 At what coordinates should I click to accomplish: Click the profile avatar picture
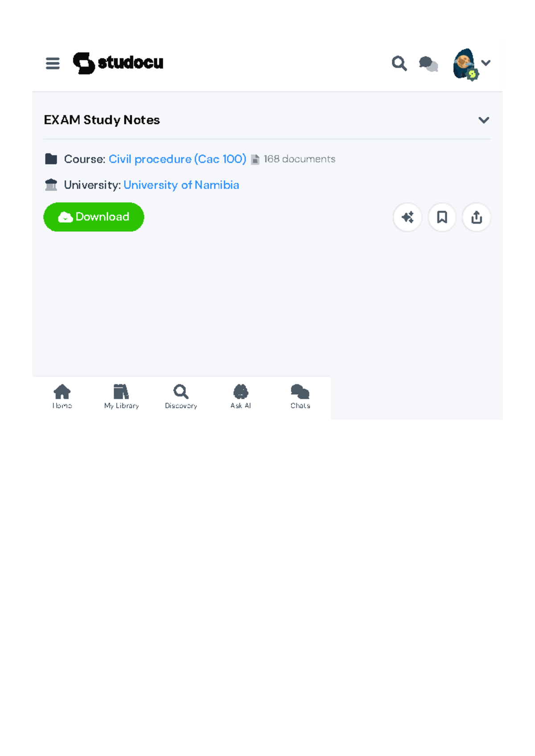tap(465, 64)
